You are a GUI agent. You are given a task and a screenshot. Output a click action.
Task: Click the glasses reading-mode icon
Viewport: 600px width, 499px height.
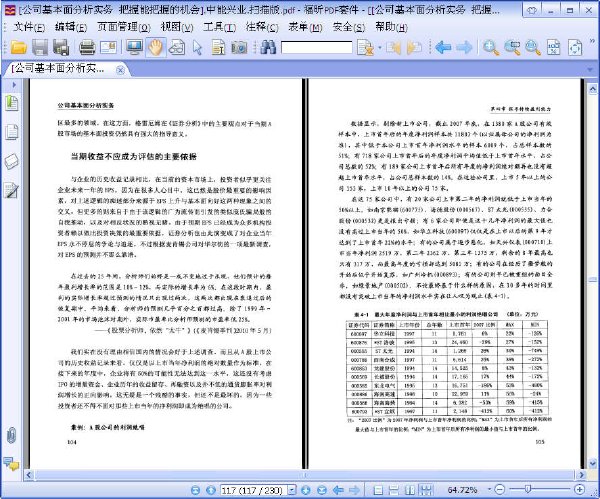coord(176,48)
